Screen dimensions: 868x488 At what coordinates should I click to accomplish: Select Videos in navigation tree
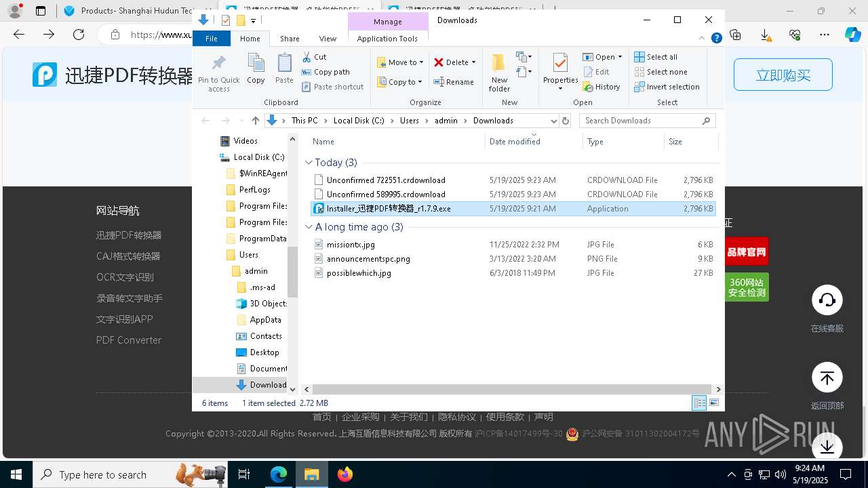pos(245,141)
